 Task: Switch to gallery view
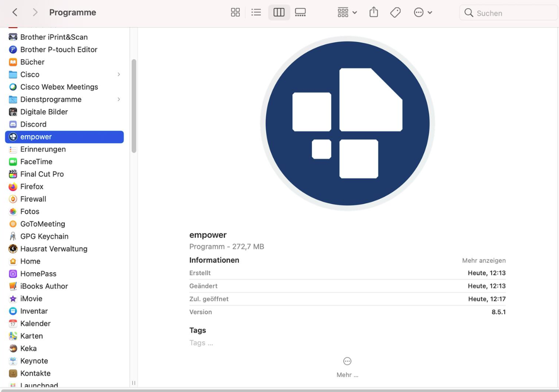[300, 13]
